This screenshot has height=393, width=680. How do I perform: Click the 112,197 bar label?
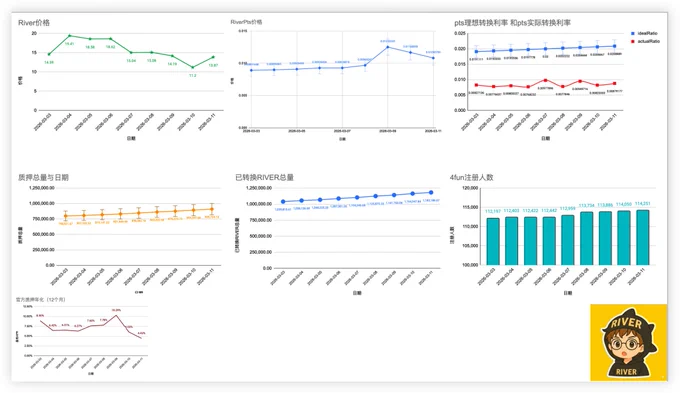point(493,211)
